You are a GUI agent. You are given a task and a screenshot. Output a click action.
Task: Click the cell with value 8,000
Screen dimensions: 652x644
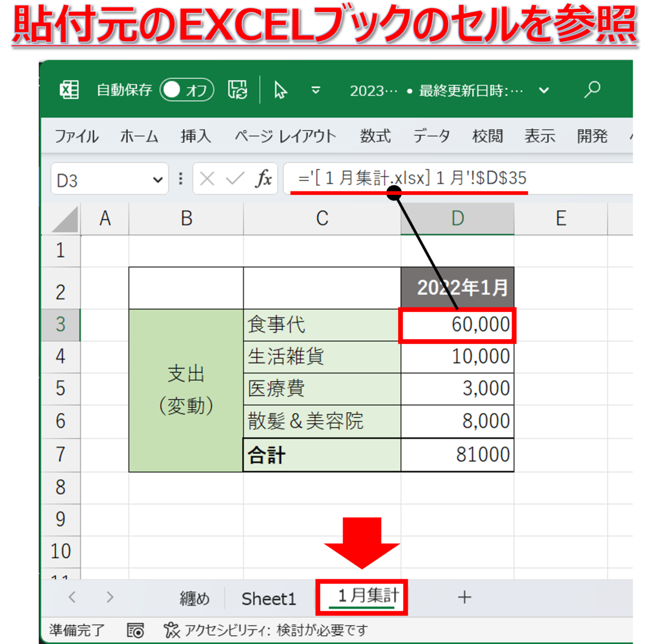(457, 421)
